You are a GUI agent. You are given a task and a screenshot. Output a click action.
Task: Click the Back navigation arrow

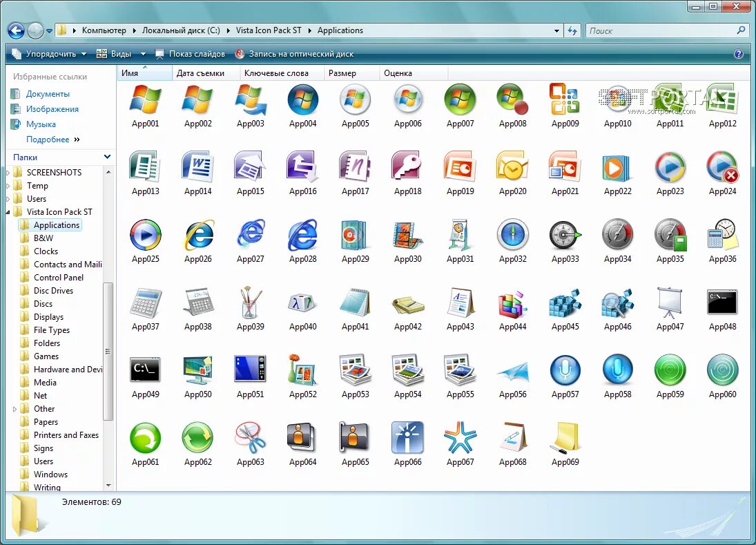(16, 31)
